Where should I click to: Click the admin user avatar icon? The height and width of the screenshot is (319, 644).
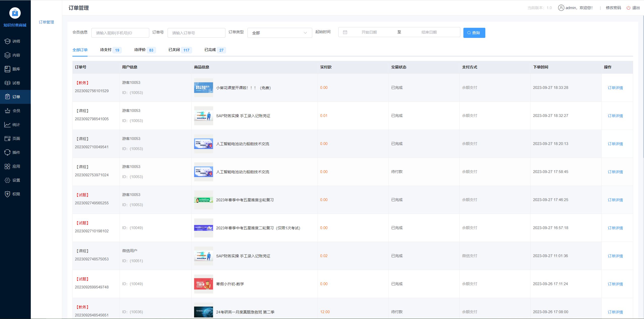pos(561,8)
